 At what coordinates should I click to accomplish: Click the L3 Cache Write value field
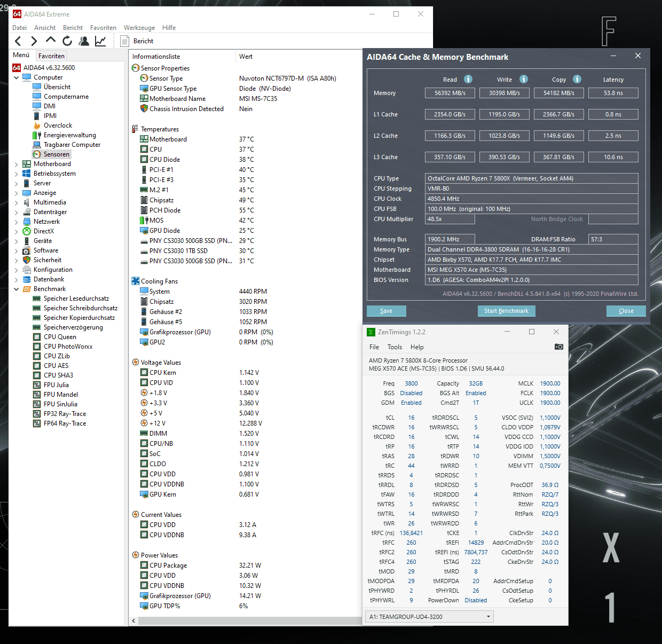[x=505, y=157]
